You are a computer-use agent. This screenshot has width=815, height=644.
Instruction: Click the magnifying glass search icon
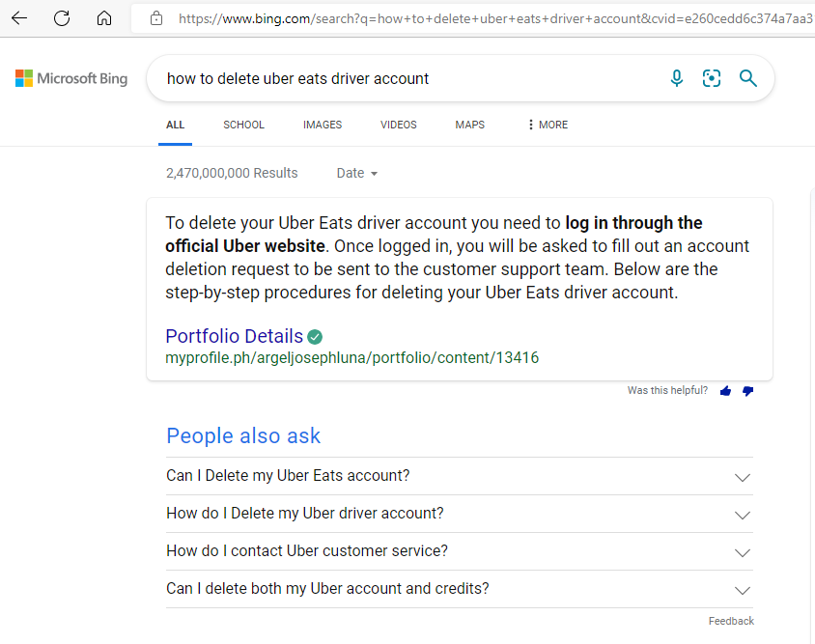tap(747, 78)
